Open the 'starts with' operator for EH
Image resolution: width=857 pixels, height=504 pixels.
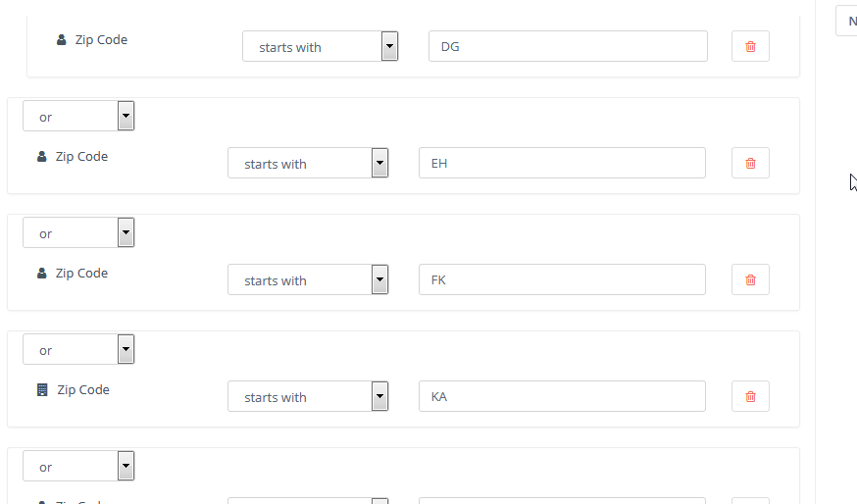click(x=308, y=163)
